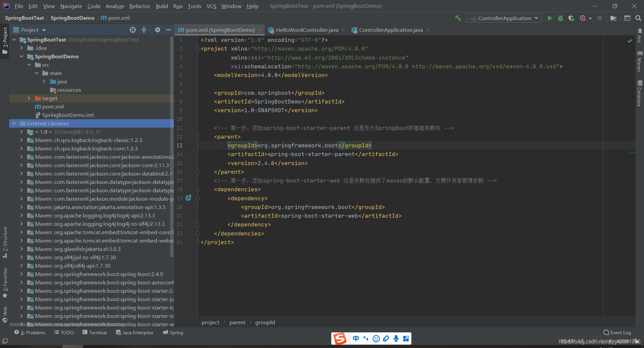
Task: Expand the .idea folder
Action: point(22,48)
